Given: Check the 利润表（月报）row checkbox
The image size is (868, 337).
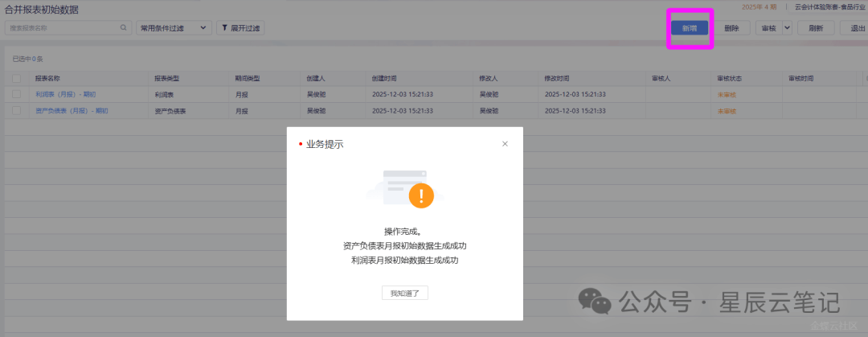Looking at the screenshot, I should click(16, 95).
